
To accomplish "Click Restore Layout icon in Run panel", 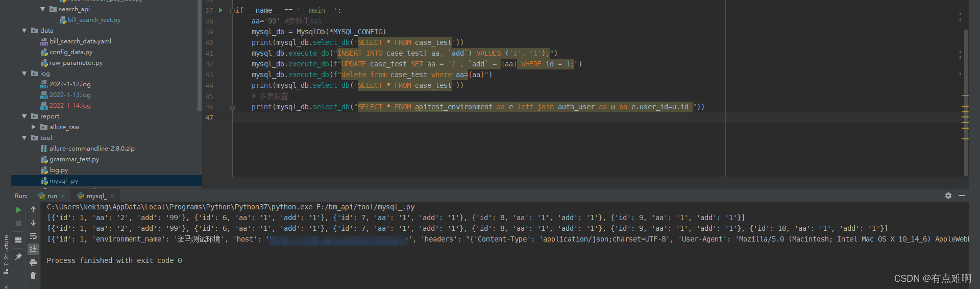I will [18, 240].
